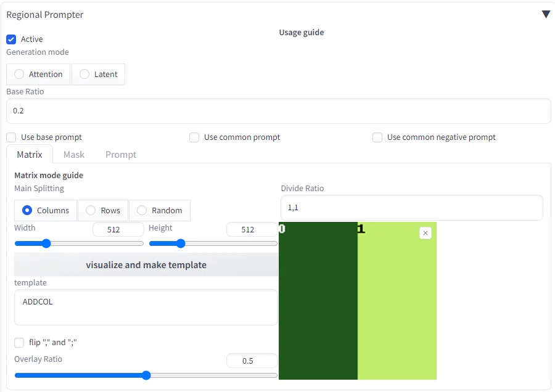Open the Usage guide link

pyautogui.click(x=301, y=33)
